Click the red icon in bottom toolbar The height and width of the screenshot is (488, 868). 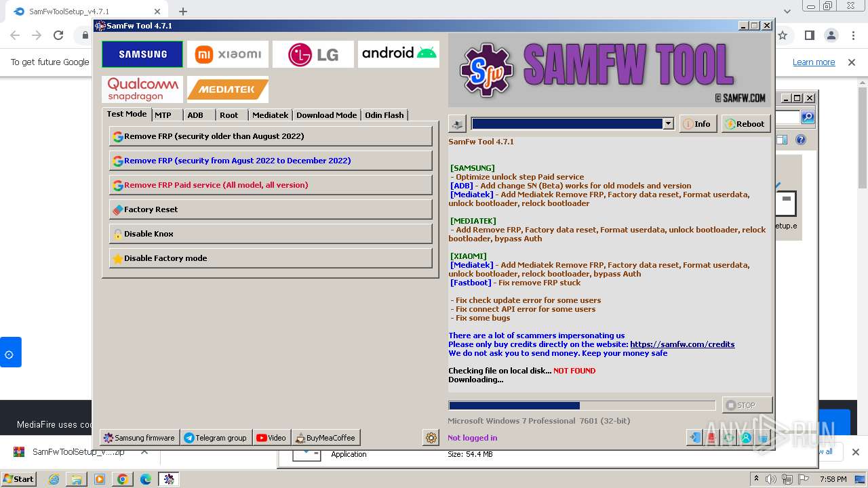pyautogui.click(x=711, y=438)
